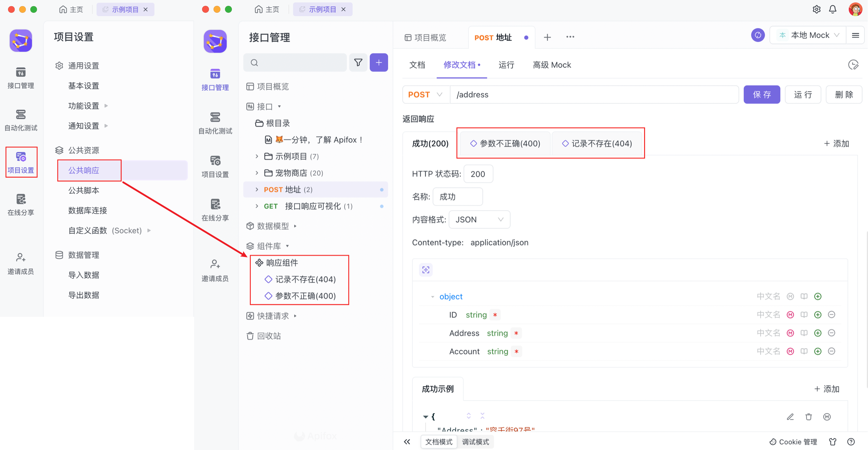Click the 保存 button
This screenshot has width=868, height=450.
(x=762, y=95)
